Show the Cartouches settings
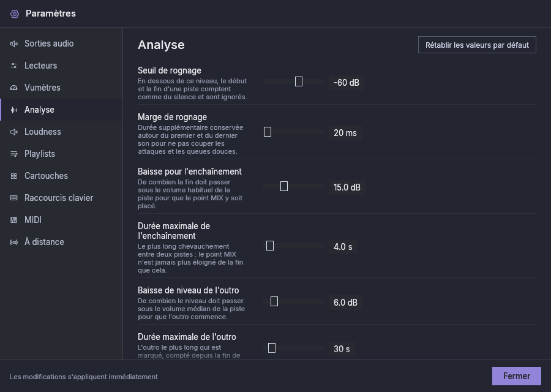551x392 pixels. 61,176
